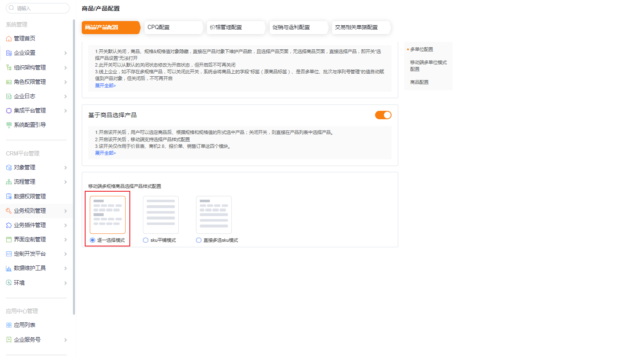644x356 pixels.
Task: Expand the 业务插件管理 submenu arrow
Action: (x=65, y=225)
